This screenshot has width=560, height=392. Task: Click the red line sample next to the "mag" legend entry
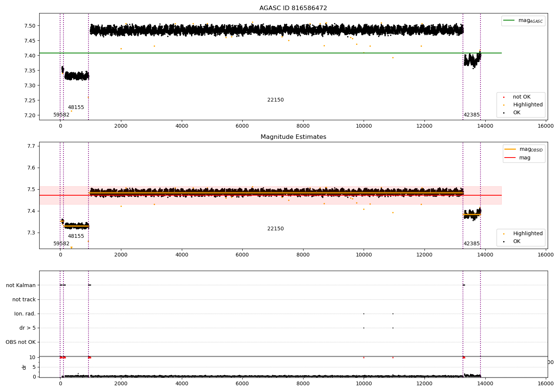click(510, 158)
